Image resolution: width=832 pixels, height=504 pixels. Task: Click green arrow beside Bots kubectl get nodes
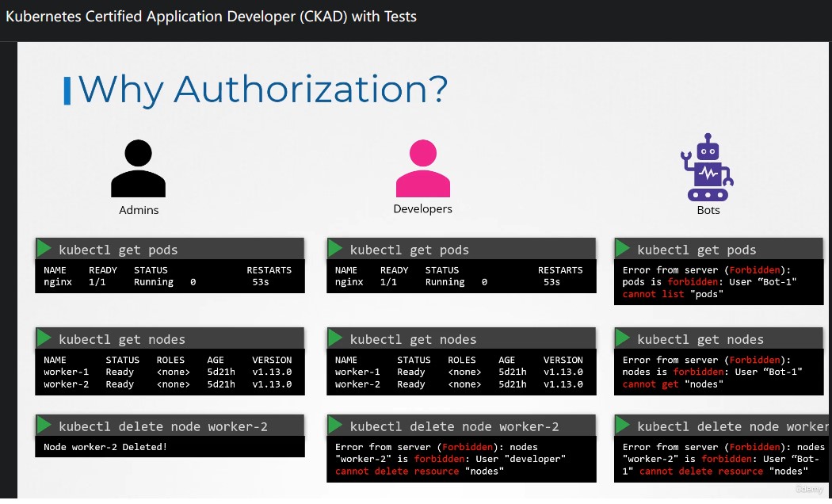622,338
